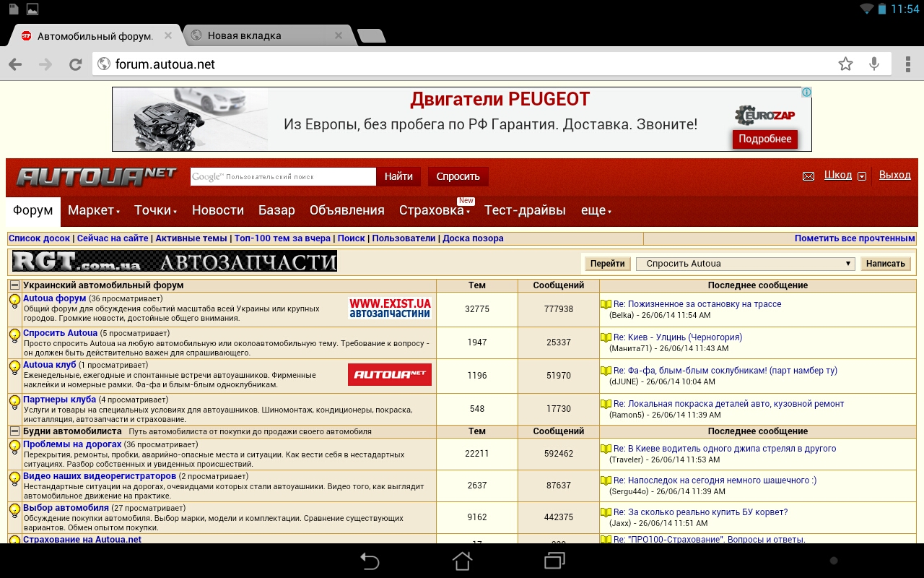Click Подробнее in the Peugeot ad banner
Image resolution: width=924 pixels, height=578 pixels.
(764, 139)
